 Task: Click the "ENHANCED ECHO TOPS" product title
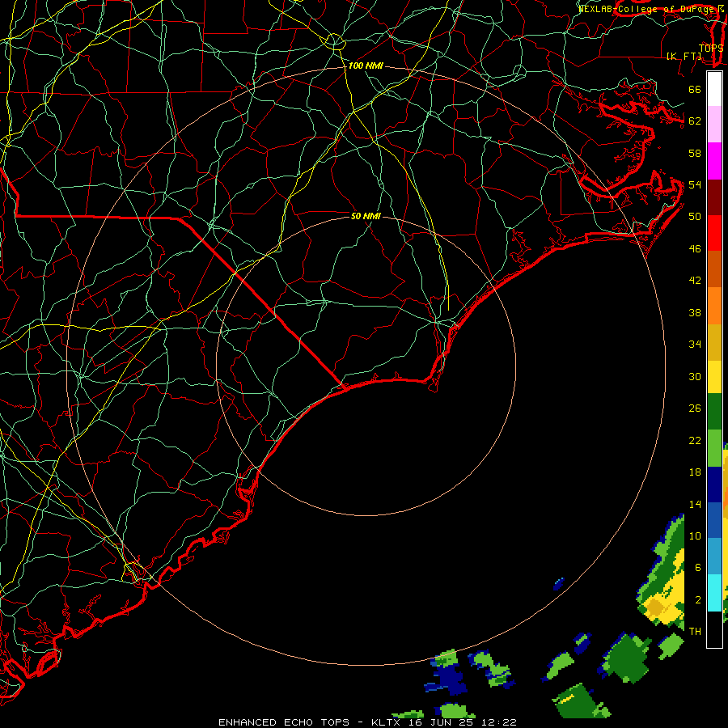(284, 722)
